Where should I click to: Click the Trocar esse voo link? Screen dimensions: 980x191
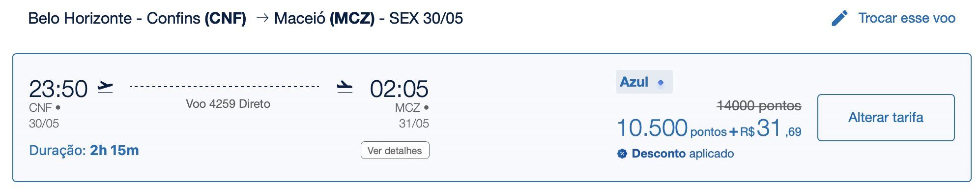click(907, 18)
